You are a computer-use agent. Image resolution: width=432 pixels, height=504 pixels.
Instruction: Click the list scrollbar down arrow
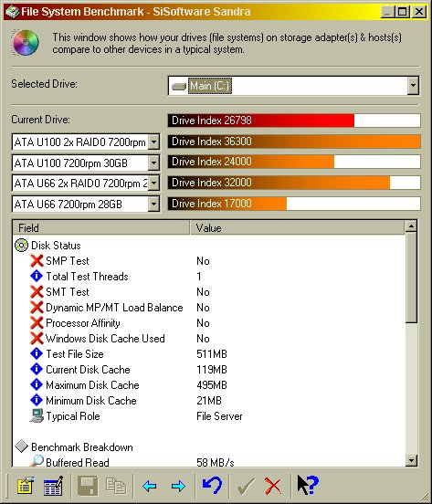[411, 461]
